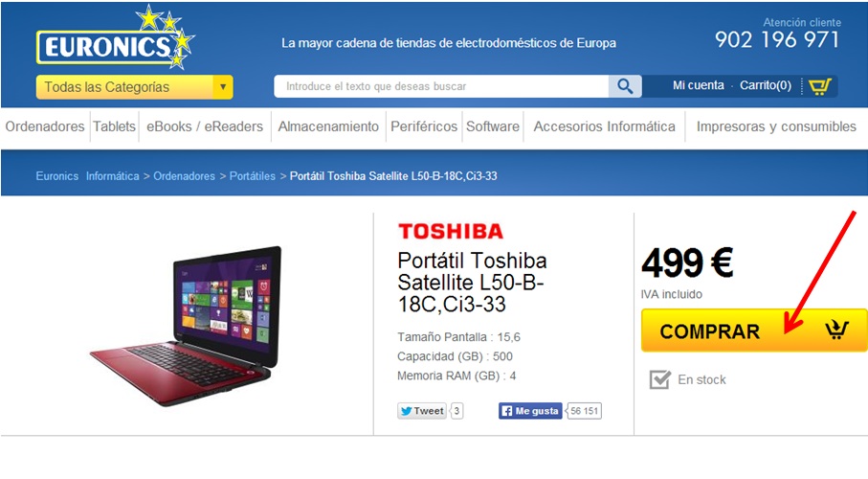This screenshot has width=868, height=479.
Task: Click the Tweet button
Action: click(x=422, y=411)
